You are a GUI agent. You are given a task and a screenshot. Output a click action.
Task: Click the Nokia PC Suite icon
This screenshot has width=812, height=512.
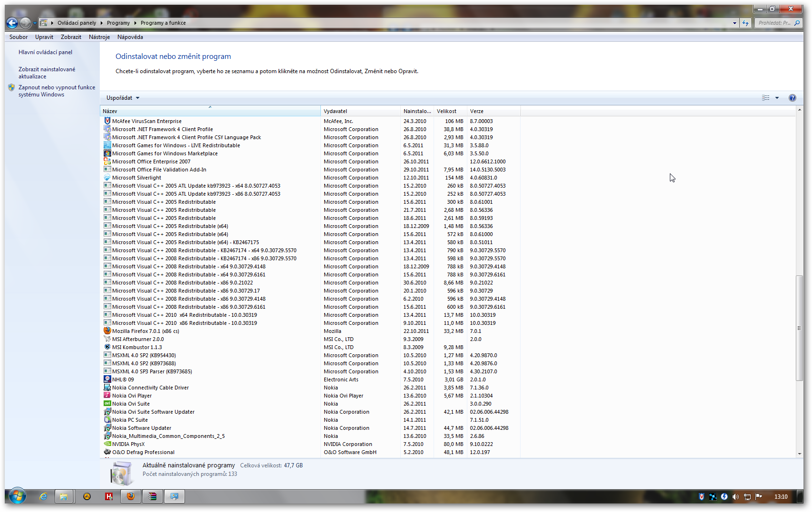[107, 420]
